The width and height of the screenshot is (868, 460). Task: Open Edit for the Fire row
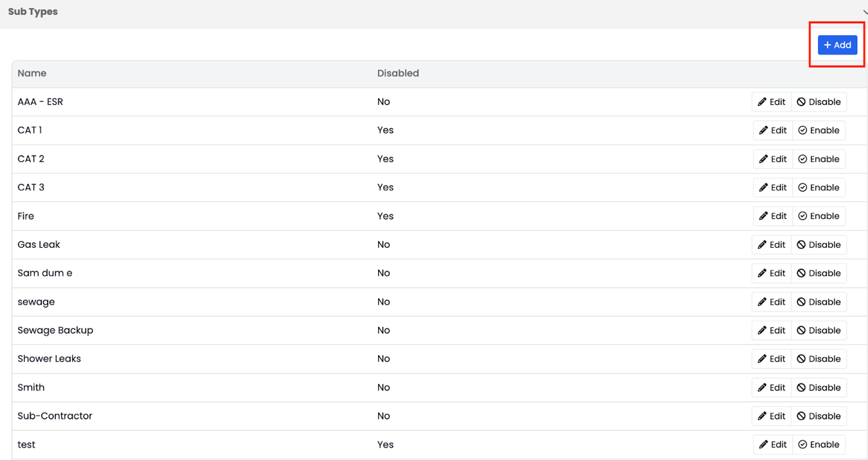772,216
